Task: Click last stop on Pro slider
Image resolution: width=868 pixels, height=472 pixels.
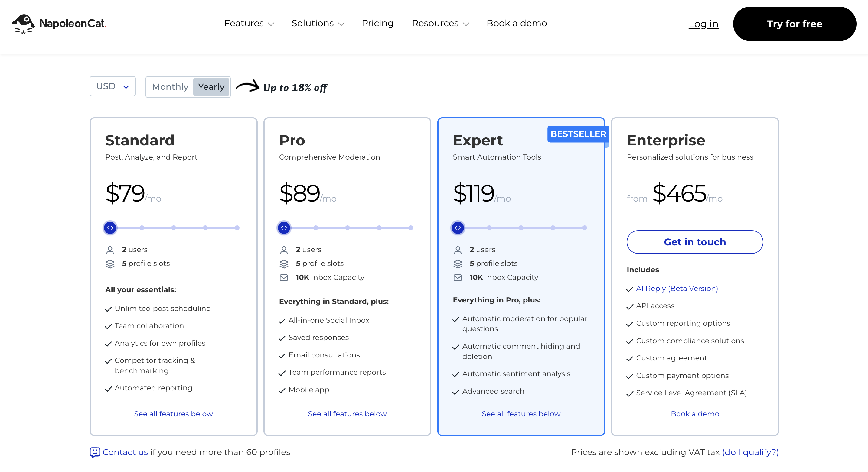Action: [x=411, y=228]
